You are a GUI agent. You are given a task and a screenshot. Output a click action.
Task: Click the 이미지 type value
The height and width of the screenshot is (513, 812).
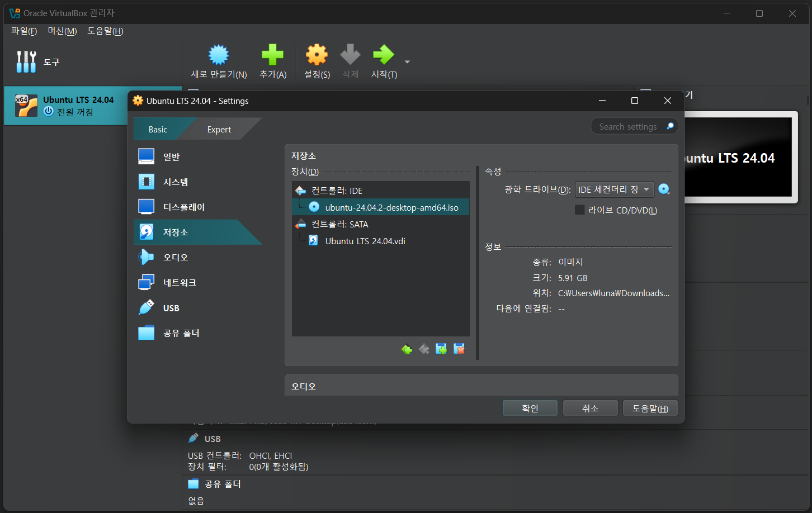[x=570, y=262]
